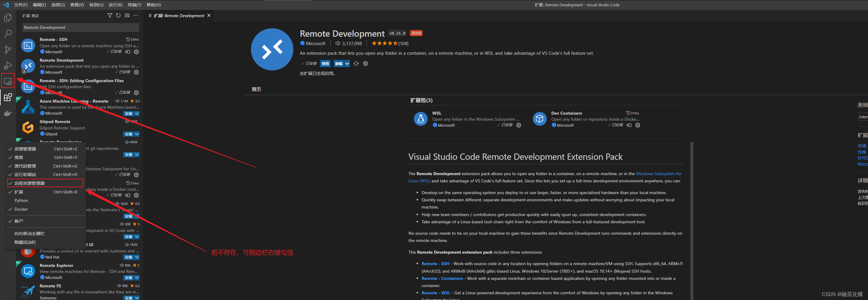Install the Azure Machine Learning - Remote extension
Viewport: 868px width, 300px height.
tap(128, 114)
